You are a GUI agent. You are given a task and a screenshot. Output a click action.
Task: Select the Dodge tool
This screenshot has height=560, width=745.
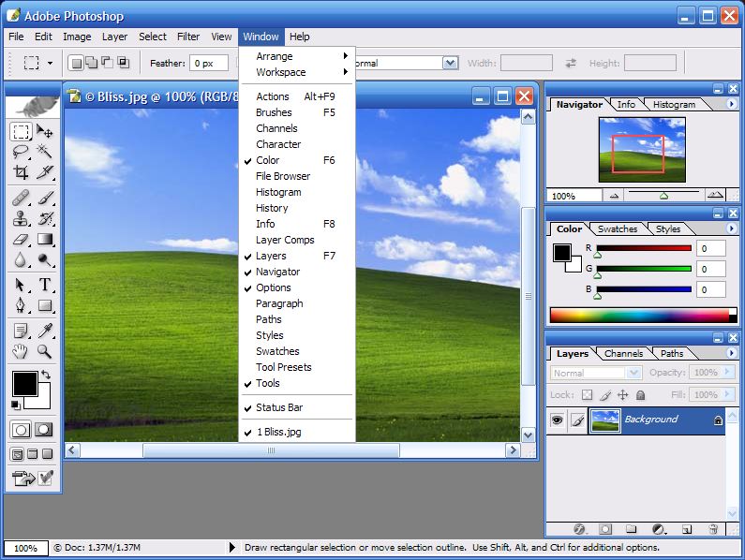tap(45, 259)
